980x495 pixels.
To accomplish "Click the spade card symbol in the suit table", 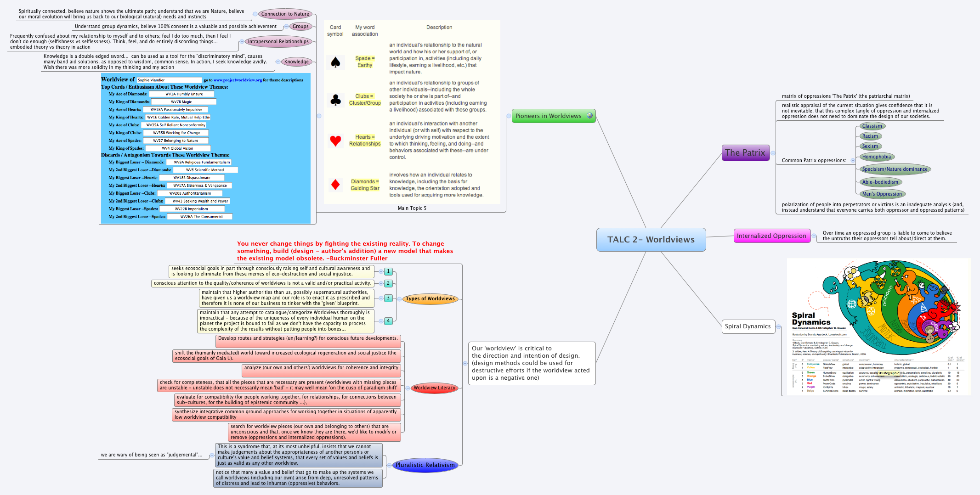I will (x=335, y=62).
